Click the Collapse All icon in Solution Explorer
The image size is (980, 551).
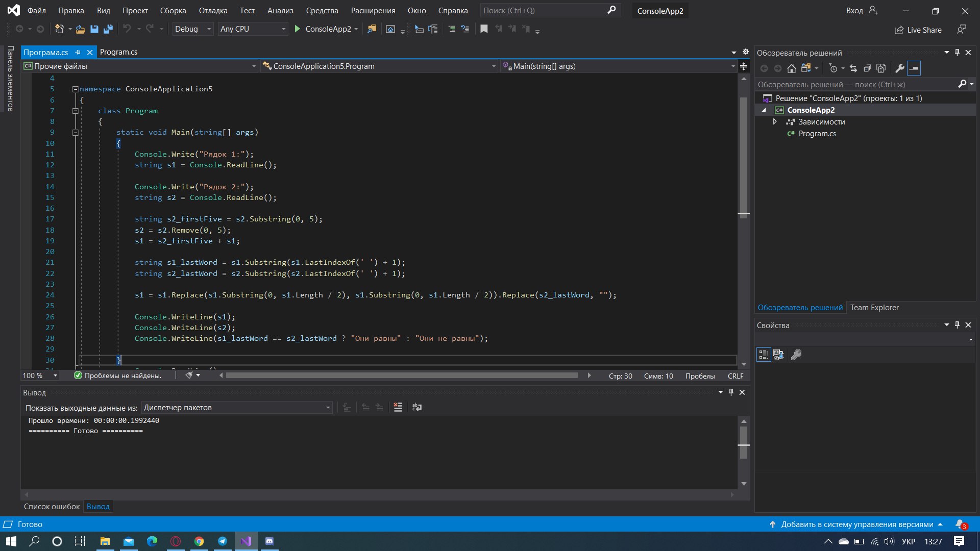[867, 68]
